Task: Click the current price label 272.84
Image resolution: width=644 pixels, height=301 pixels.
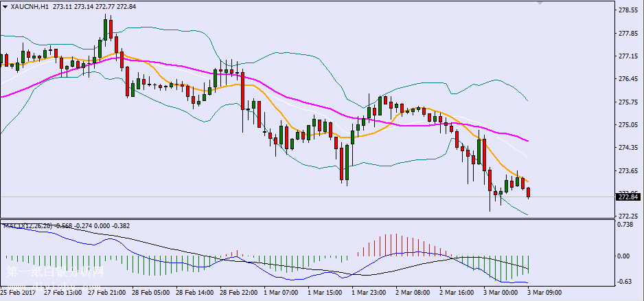Action: 627,197
